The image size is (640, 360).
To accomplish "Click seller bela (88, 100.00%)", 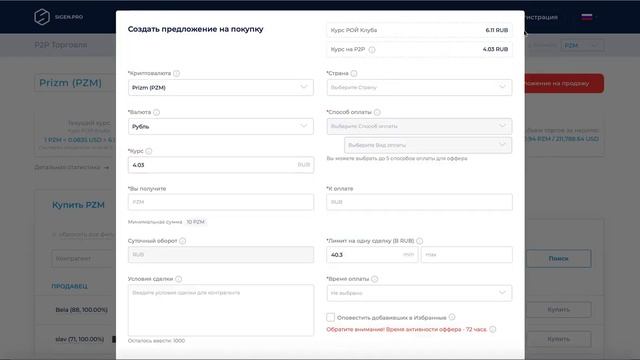I will [x=82, y=310].
